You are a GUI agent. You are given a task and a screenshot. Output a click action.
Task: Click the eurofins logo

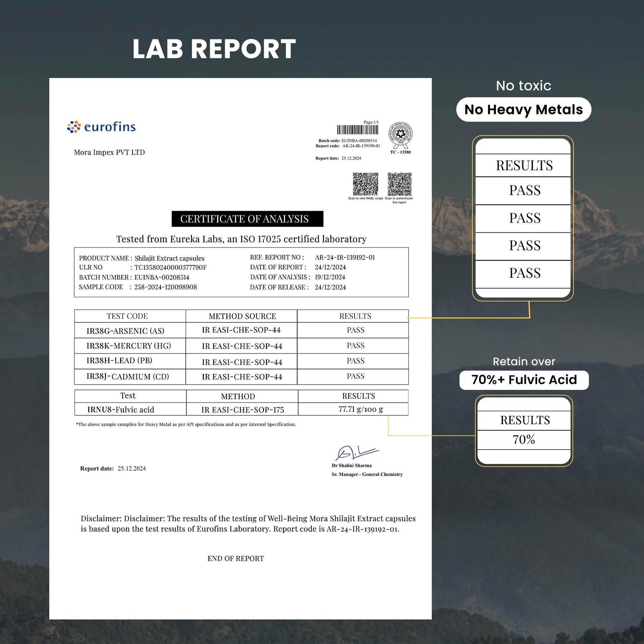tap(101, 127)
